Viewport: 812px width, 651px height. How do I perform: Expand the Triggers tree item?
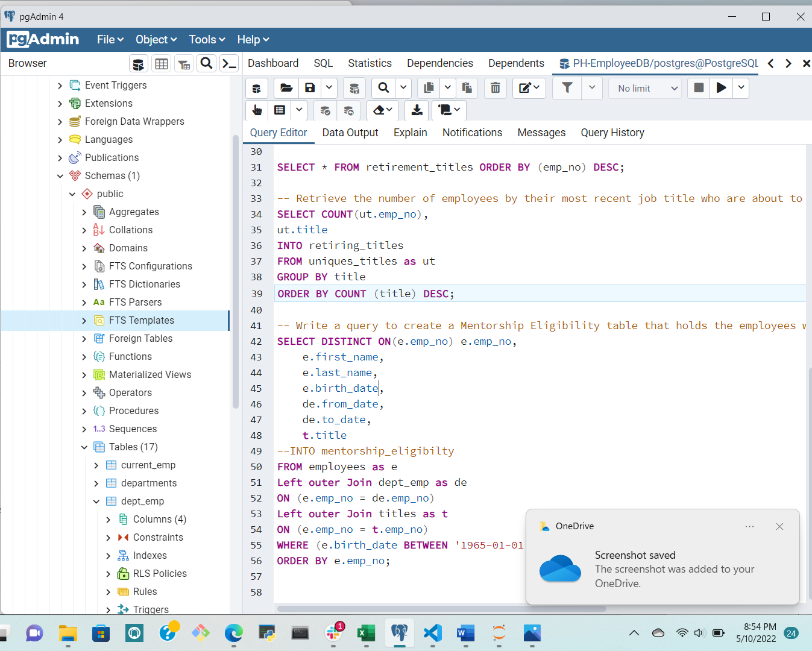109,609
